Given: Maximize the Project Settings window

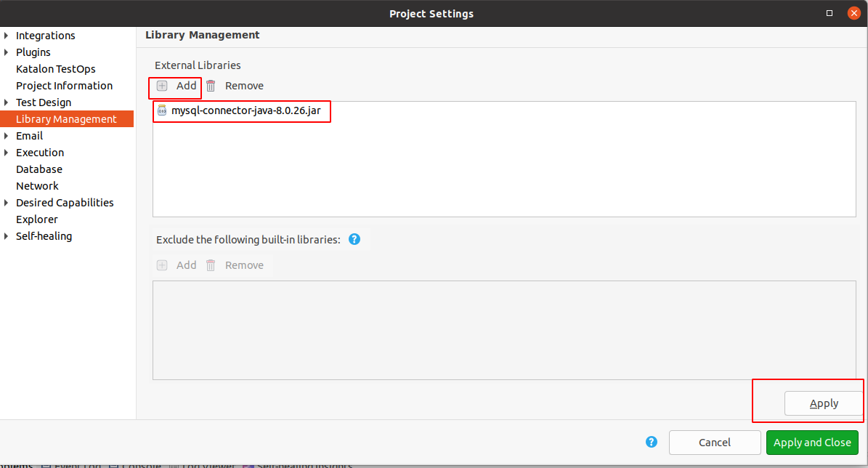Looking at the screenshot, I should point(830,13).
